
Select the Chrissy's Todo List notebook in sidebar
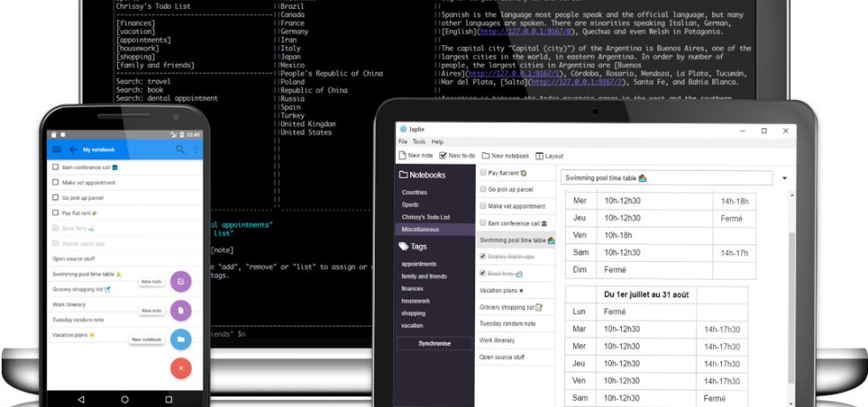click(425, 217)
